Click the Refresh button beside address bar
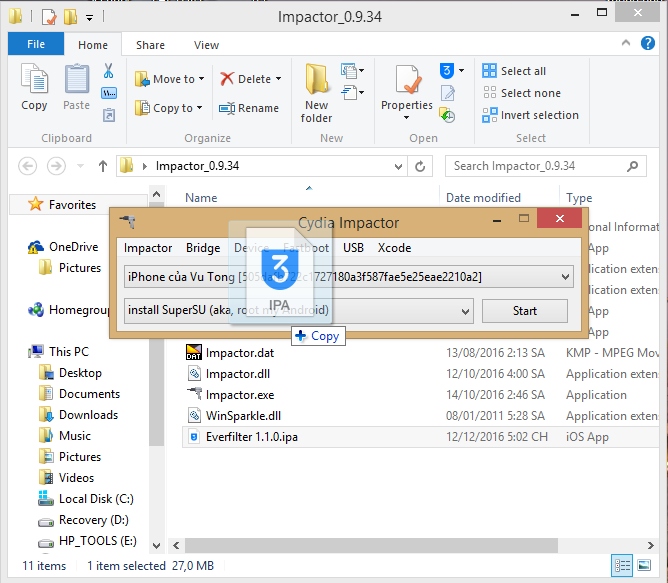The image size is (668, 583). (422, 166)
